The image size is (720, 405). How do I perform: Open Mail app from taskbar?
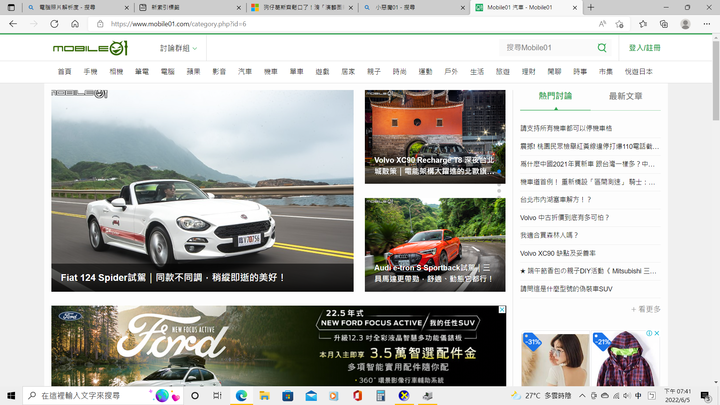311,395
